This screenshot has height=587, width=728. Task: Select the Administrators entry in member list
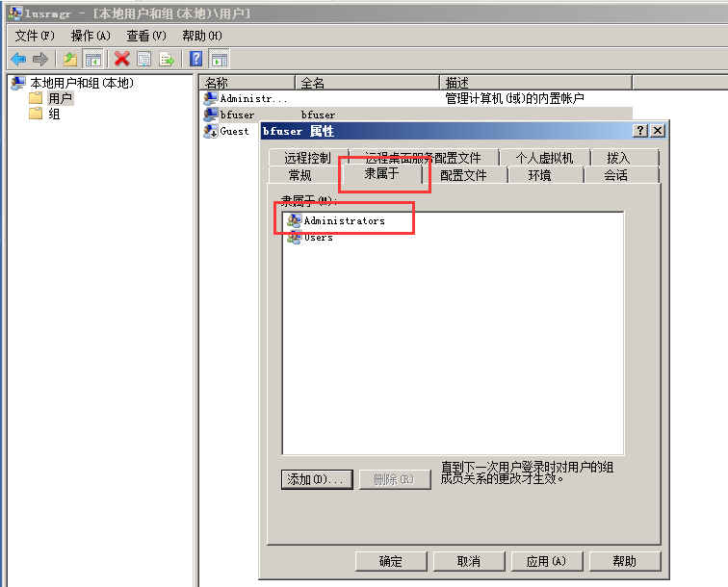[x=344, y=221]
